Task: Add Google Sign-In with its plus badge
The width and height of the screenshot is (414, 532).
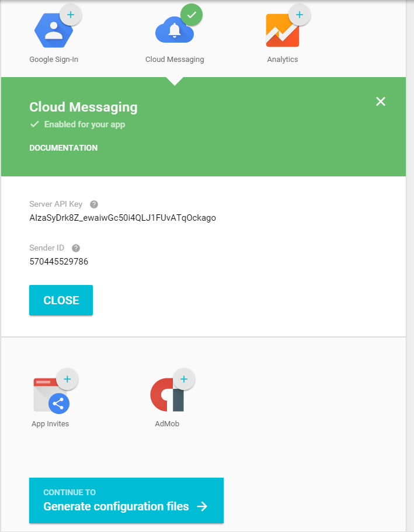Action: (71, 15)
